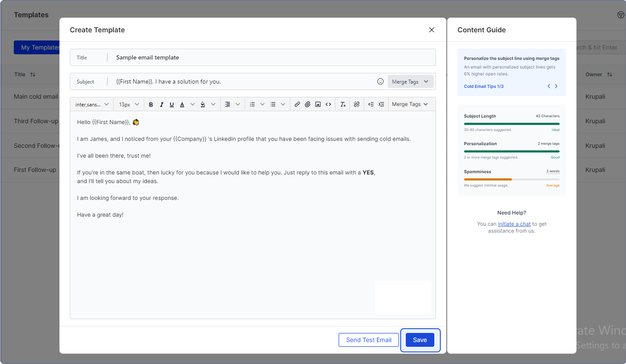Decrease indent in editor toolbar
Viewport: 626px width, 364px height.
[371, 104]
